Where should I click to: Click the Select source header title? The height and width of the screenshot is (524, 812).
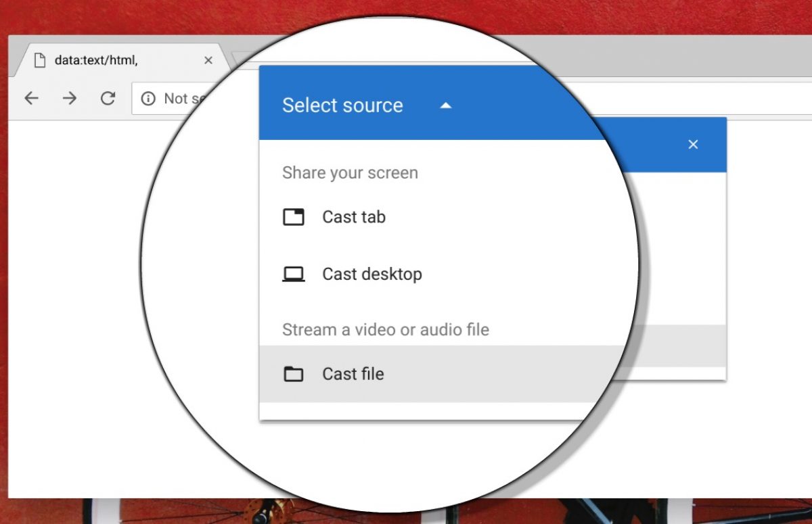pos(342,105)
